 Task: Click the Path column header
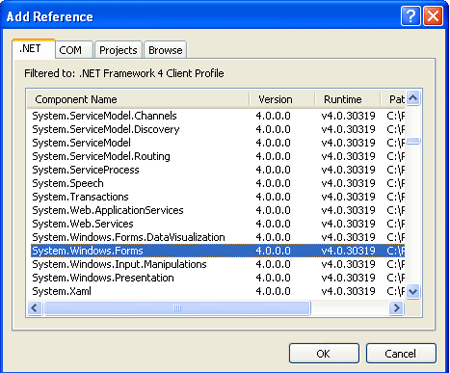[393, 99]
